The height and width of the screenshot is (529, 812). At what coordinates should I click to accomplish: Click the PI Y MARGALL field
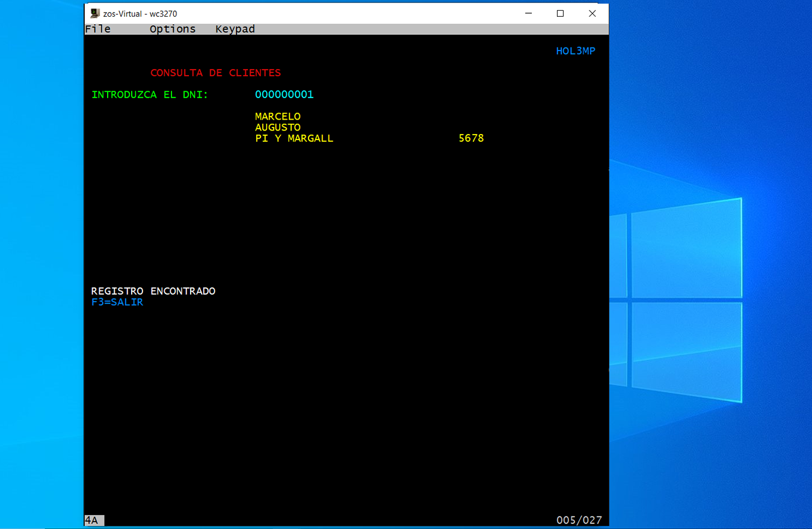coord(294,138)
